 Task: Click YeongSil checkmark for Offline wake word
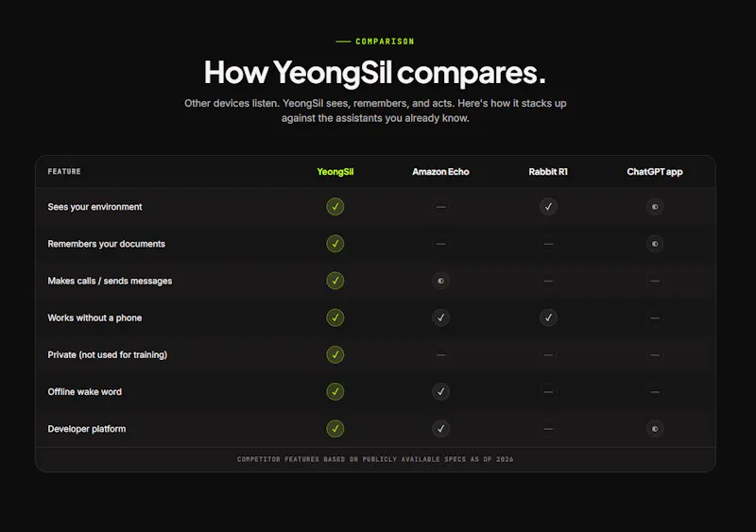coord(335,391)
